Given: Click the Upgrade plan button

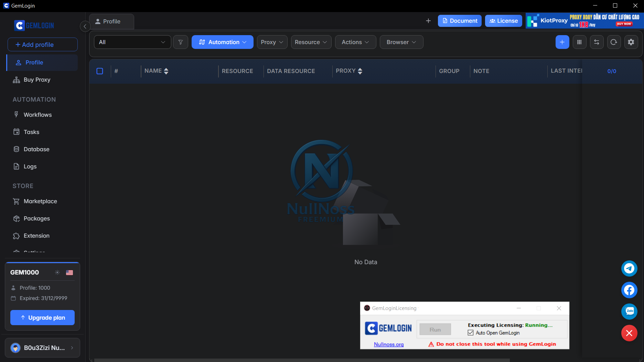Looking at the screenshot, I should point(42,318).
